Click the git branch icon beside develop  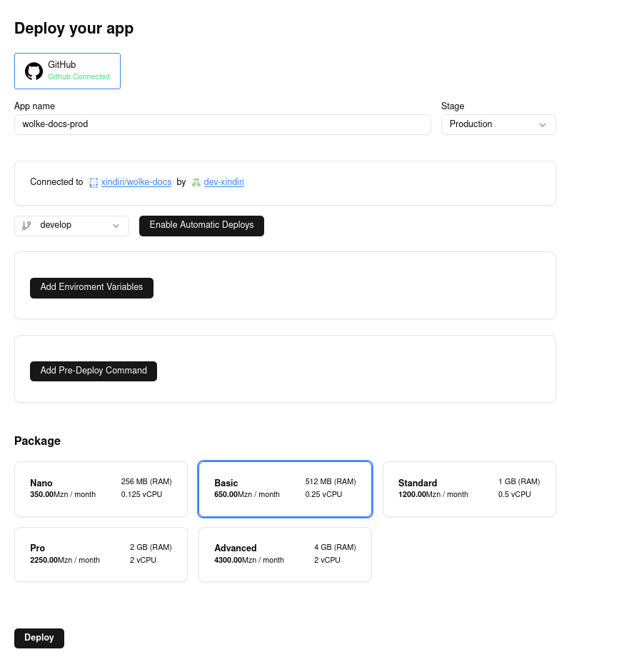pyautogui.click(x=26, y=226)
